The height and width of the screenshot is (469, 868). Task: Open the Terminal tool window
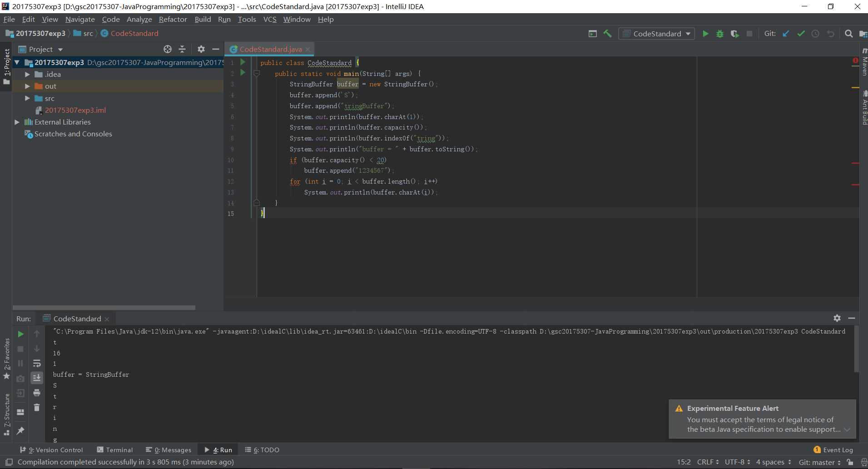pyautogui.click(x=115, y=450)
